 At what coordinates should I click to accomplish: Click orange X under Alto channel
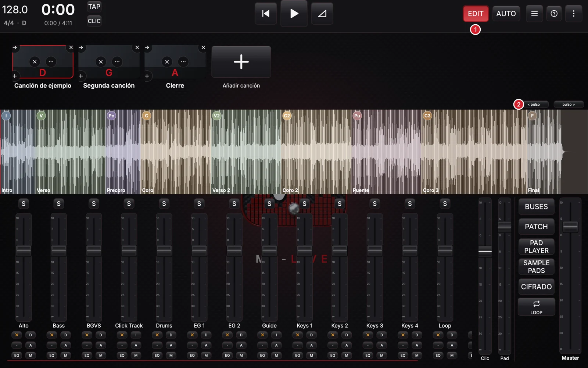tap(17, 335)
